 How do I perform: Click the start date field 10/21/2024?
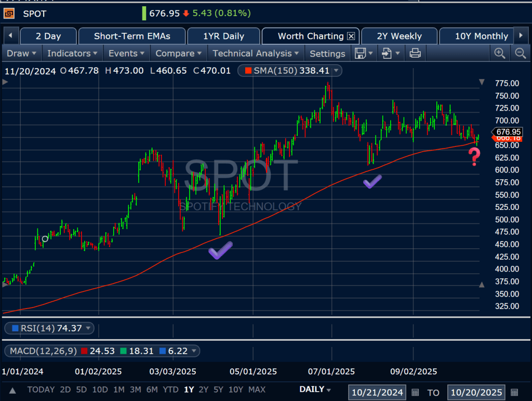(377, 392)
